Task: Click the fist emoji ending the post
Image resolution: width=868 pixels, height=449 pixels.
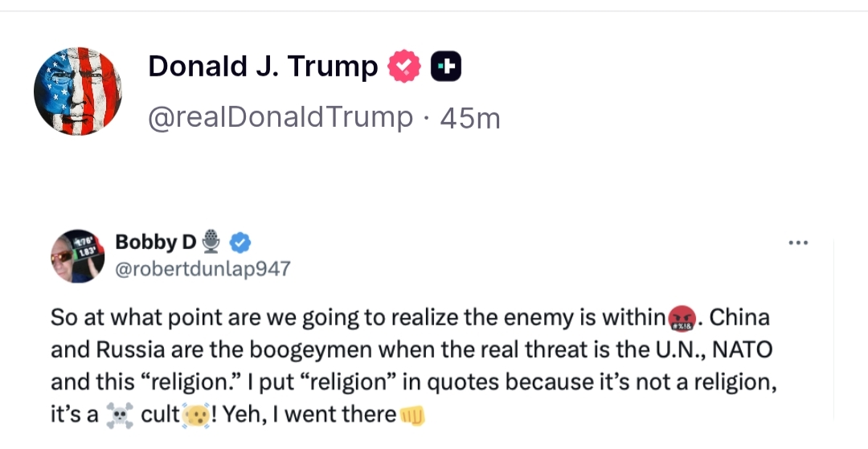Action: tap(411, 416)
